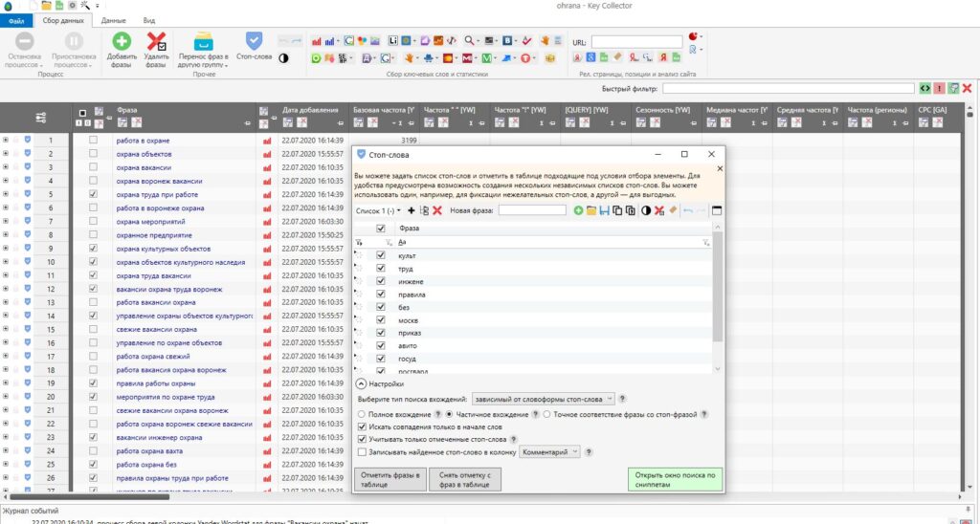
Task: Open the 'зависимый от словоформы стоп-слова' dropdown
Action: 544,399
